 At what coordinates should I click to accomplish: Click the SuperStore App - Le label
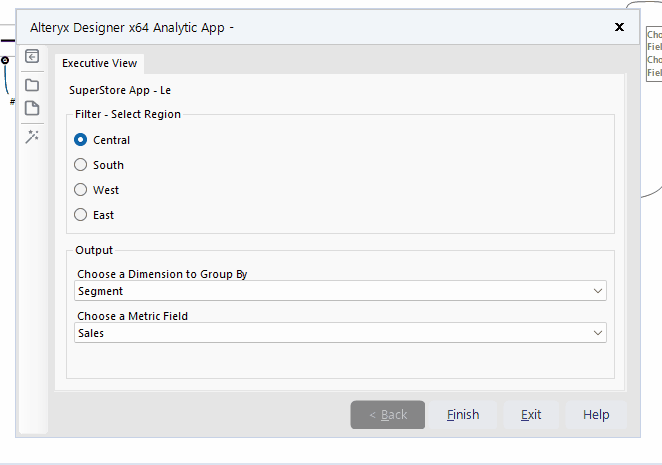127,90
